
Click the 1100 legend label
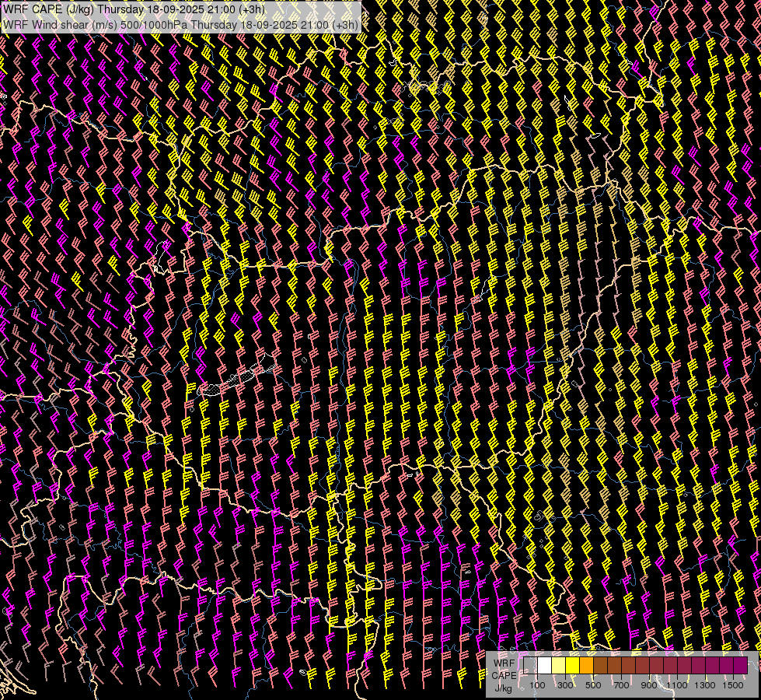677,685
